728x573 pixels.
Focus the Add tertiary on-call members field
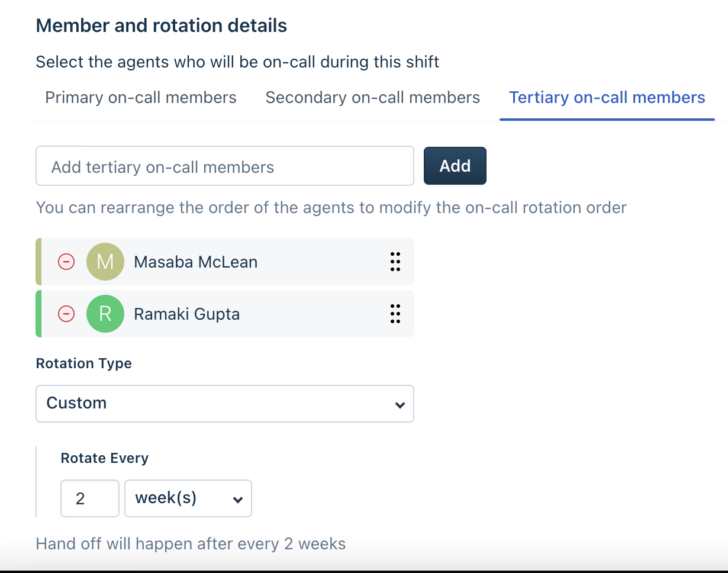[x=225, y=166]
